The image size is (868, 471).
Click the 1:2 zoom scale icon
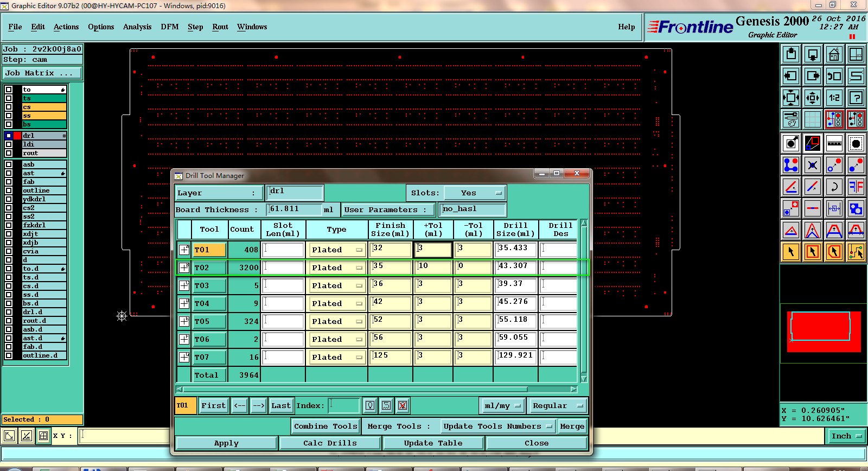click(834, 98)
